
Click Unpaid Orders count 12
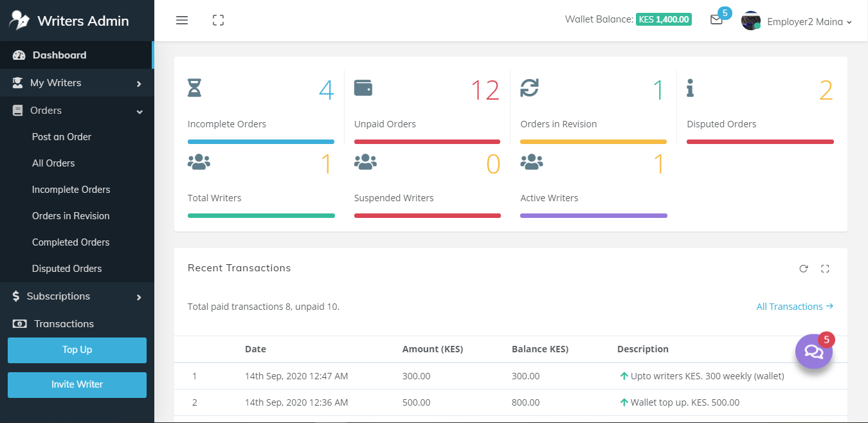coord(485,91)
